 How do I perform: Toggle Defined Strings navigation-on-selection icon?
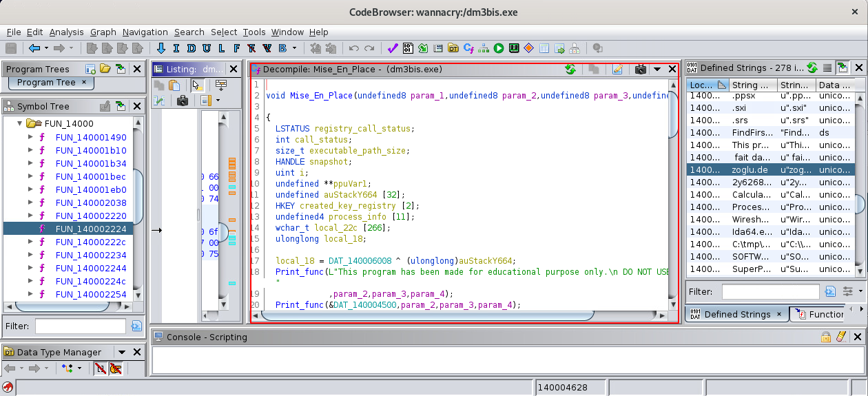pos(842,67)
